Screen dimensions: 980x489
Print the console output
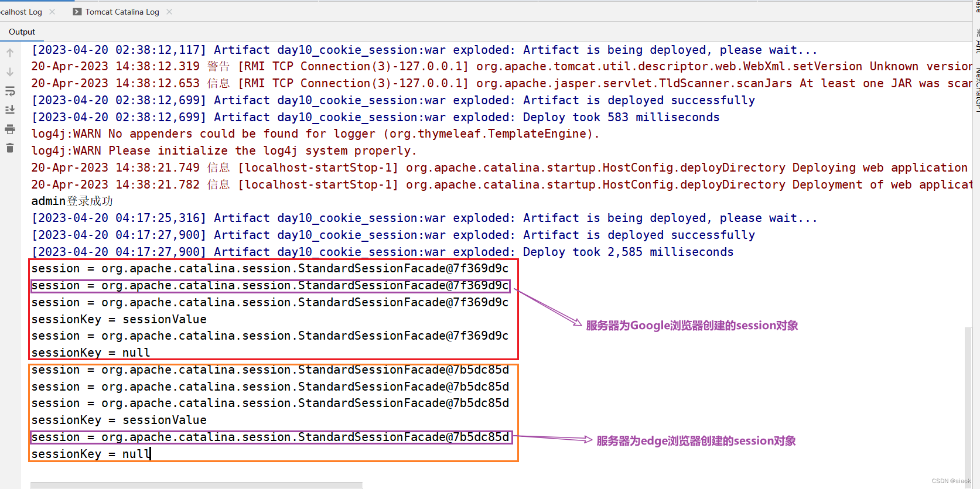pos(10,129)
